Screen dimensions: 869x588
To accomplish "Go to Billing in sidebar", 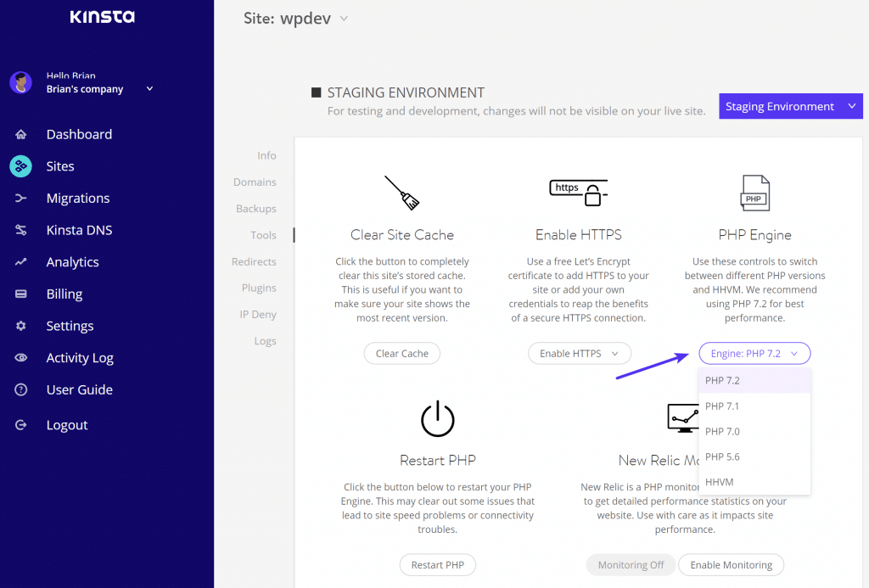I will click(x=64, y=294).
